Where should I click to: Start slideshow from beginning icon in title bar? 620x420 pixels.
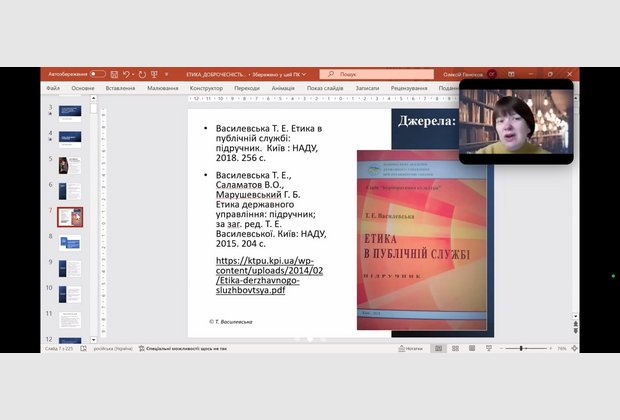point(154,74)
